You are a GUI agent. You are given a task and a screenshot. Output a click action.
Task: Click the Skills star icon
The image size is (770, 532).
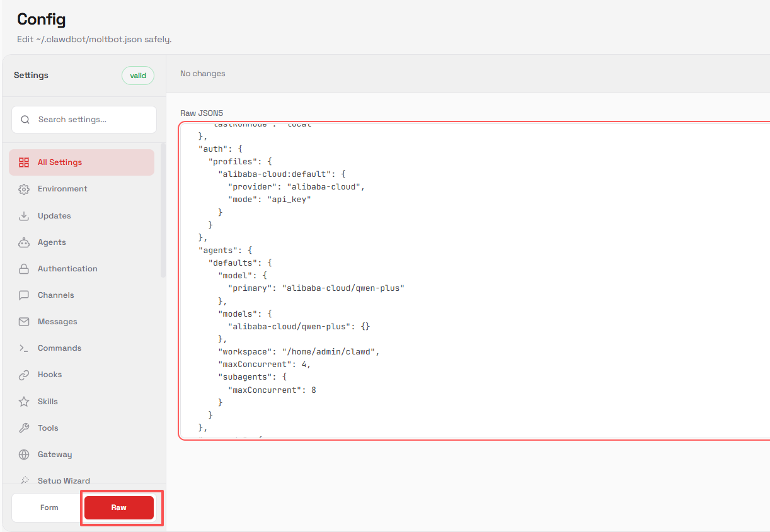tap(24, 402)
